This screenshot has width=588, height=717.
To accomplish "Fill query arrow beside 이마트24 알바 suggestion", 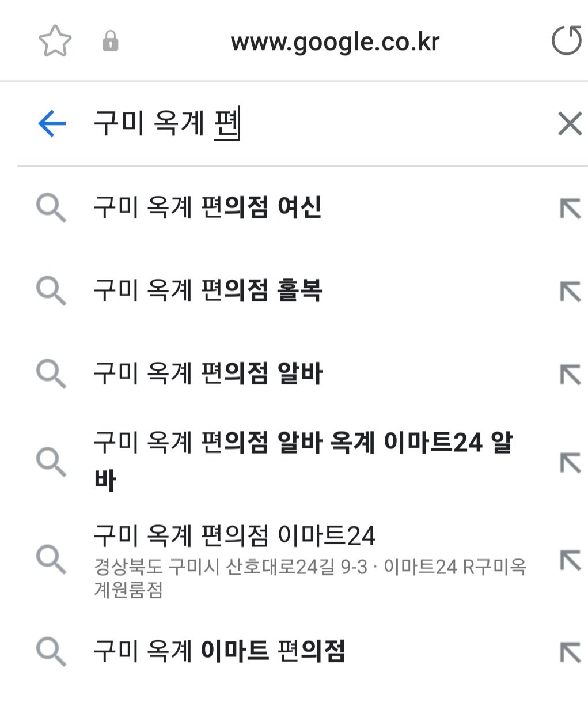I will coord(570,462).
